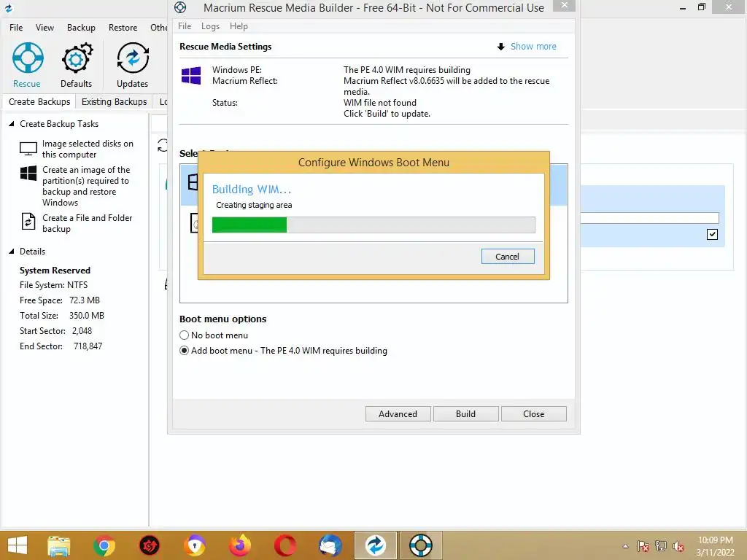Image resolution: width=747 pixels, height=560 pixels.
Task: Cancel the Building WIM operation
Action: tap(508, 257)
